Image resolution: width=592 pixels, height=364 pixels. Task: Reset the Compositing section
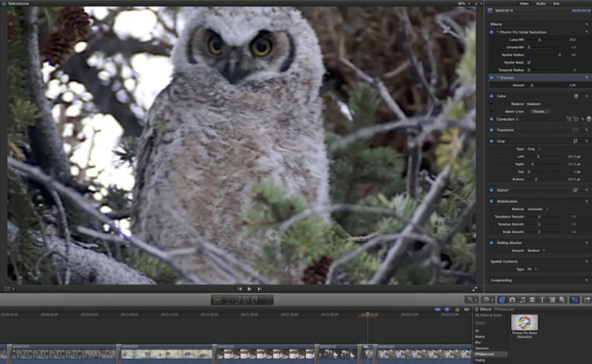(x=587, y=280)
